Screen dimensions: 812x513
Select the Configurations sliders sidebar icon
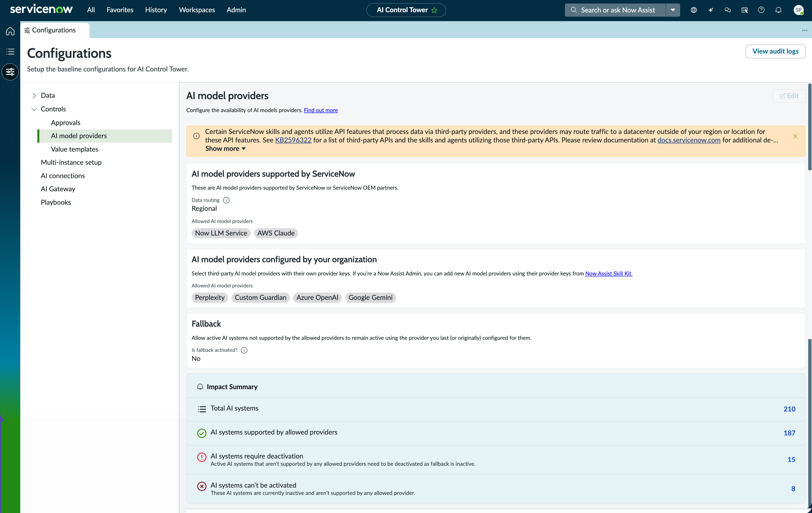tap(10, 72)
